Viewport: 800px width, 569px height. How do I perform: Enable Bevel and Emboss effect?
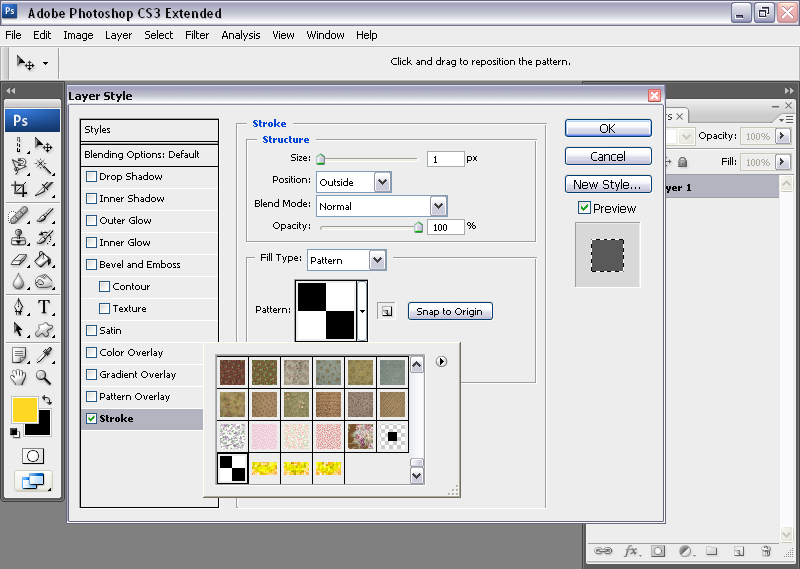91,264
